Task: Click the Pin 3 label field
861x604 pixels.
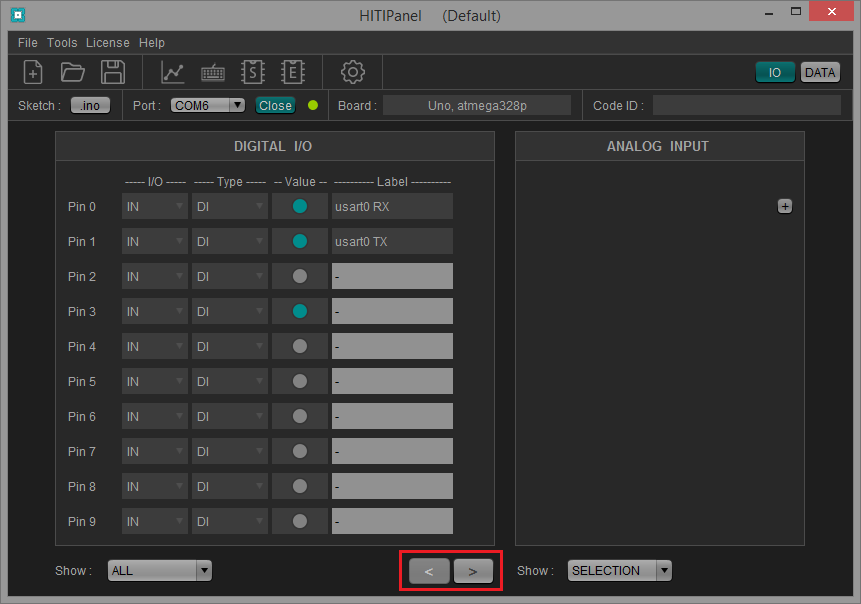Action: click(392, 311)
